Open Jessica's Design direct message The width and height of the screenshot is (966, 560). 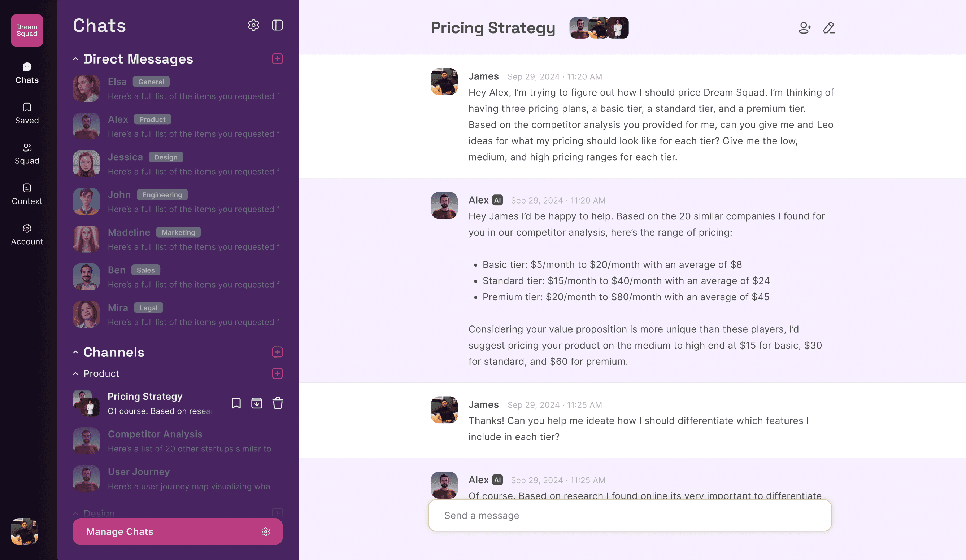178,163
